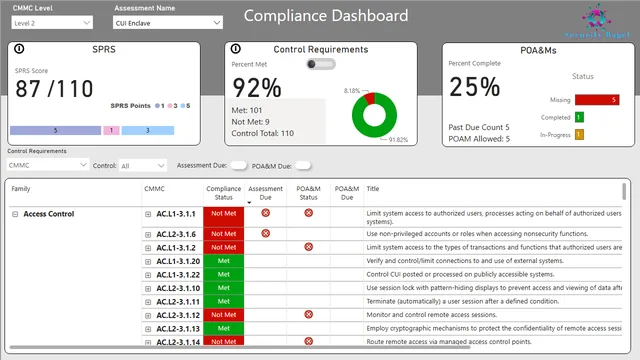Open the Assessment Name dropdown

click(168, 23)
